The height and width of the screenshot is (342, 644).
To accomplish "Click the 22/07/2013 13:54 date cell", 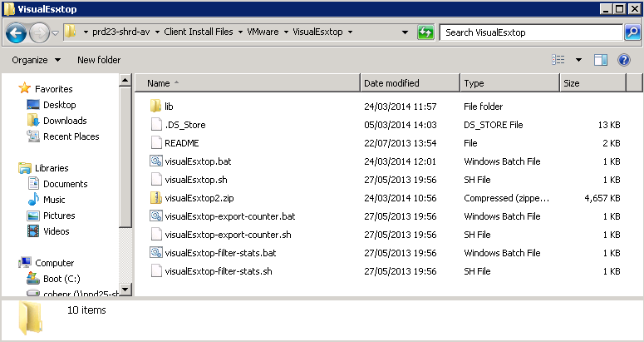I will coord(400,142).
